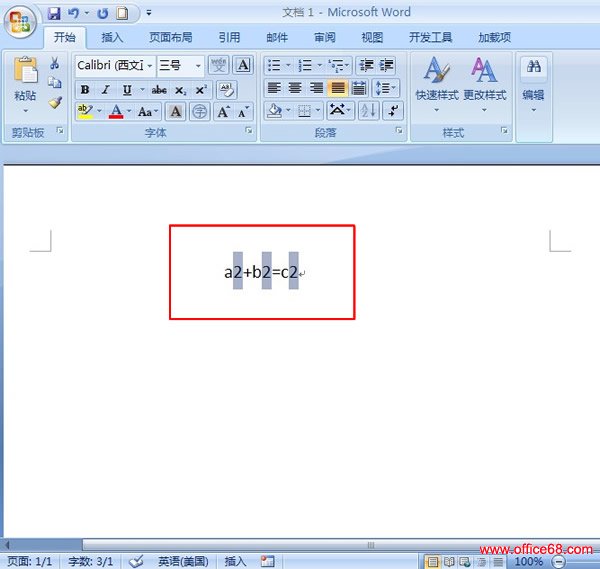Viewport: 600px width, 569px height.
Task: Save the document from quick access toolbar
Action: [54, 14]
